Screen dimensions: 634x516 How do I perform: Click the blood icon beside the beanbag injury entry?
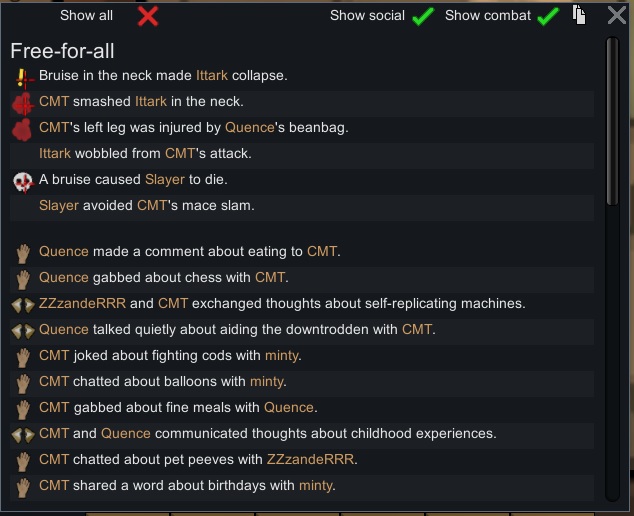pos(23,128)
